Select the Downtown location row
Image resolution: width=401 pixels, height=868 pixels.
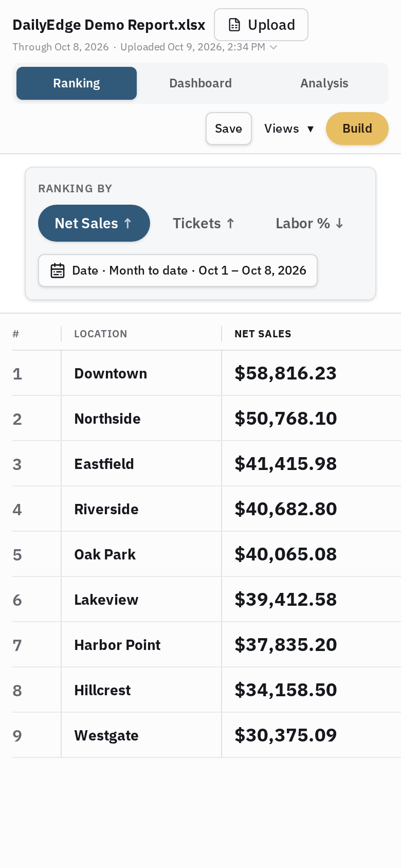207,373
